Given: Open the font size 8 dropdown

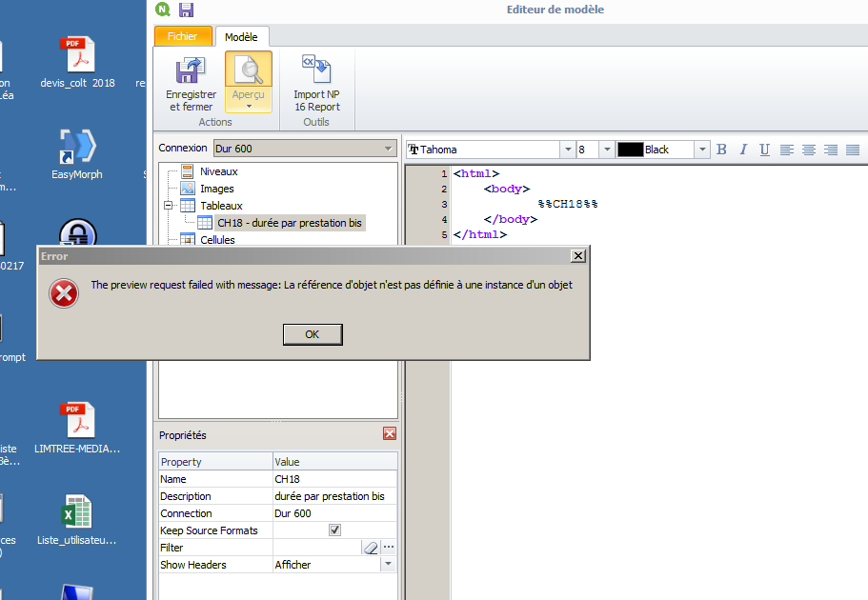Looking at the screenshot, I should coord(607,150).
